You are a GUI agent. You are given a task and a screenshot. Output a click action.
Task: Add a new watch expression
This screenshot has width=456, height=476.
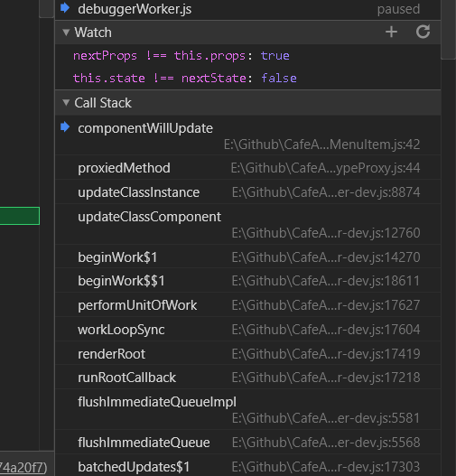391,32
